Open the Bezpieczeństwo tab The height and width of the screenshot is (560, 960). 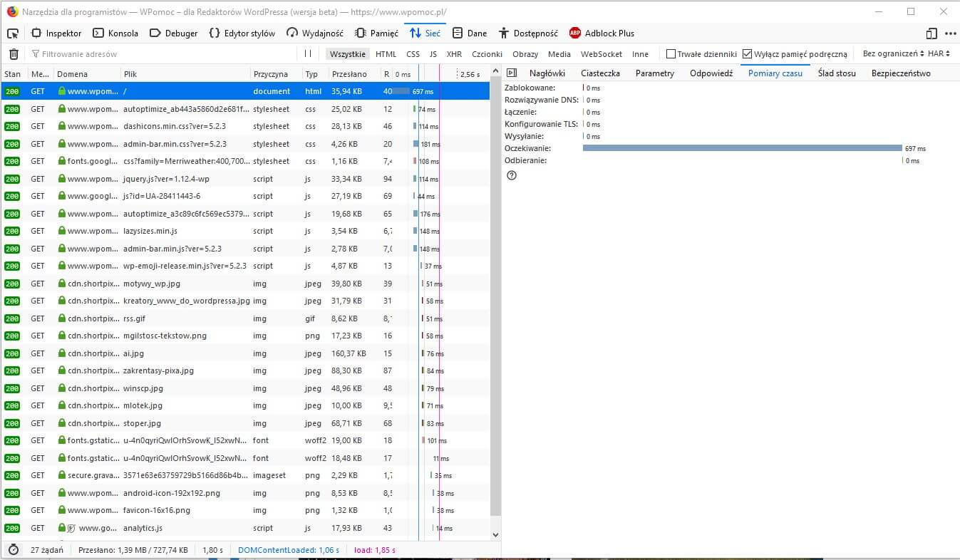[901, 73]
